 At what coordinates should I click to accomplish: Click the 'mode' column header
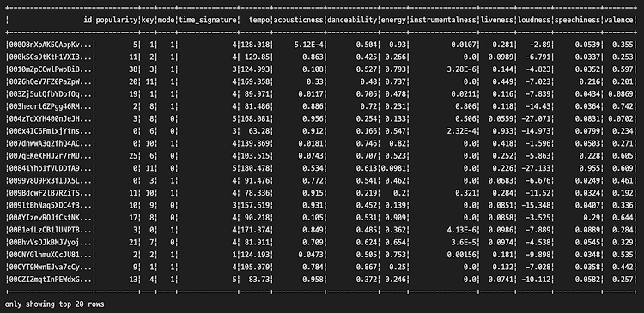pos(167,20)
